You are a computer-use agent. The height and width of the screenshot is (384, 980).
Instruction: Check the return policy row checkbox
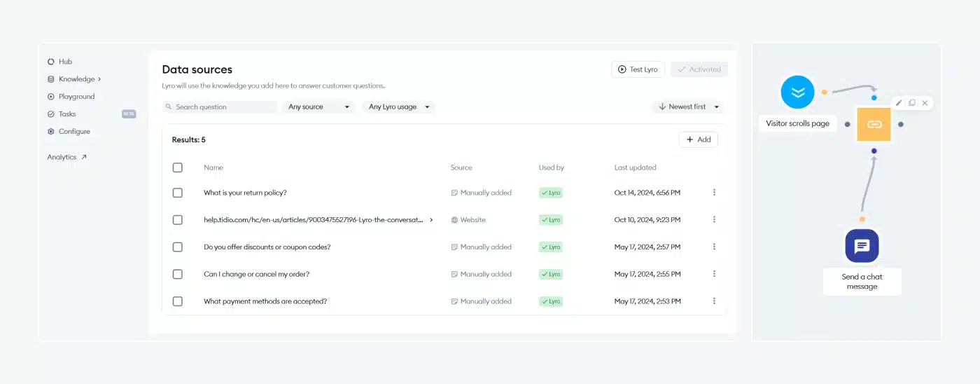(x=178, y=193)
